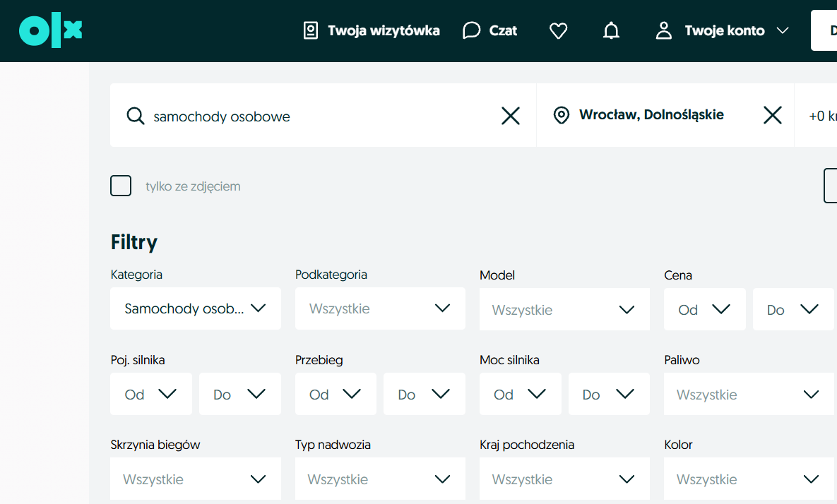
Task: Open Twoja wizytówka business card icon
Action: point(311,30)
